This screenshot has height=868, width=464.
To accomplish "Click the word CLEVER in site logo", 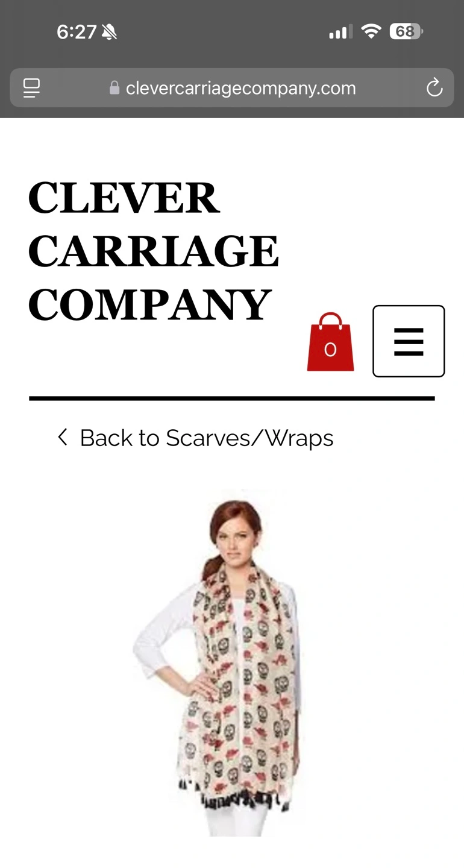I will [124, 198].
